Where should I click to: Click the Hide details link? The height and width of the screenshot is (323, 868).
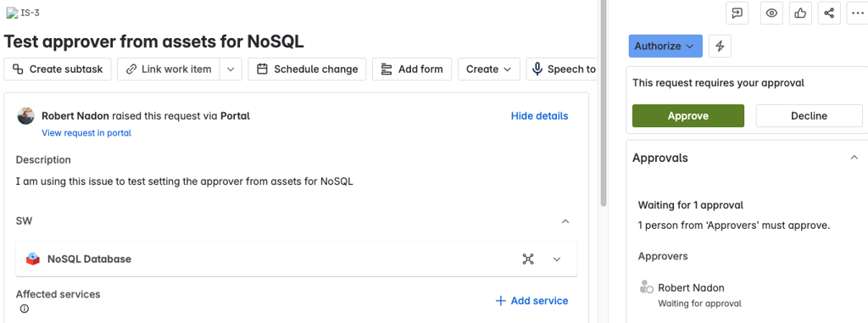[539, 116]
